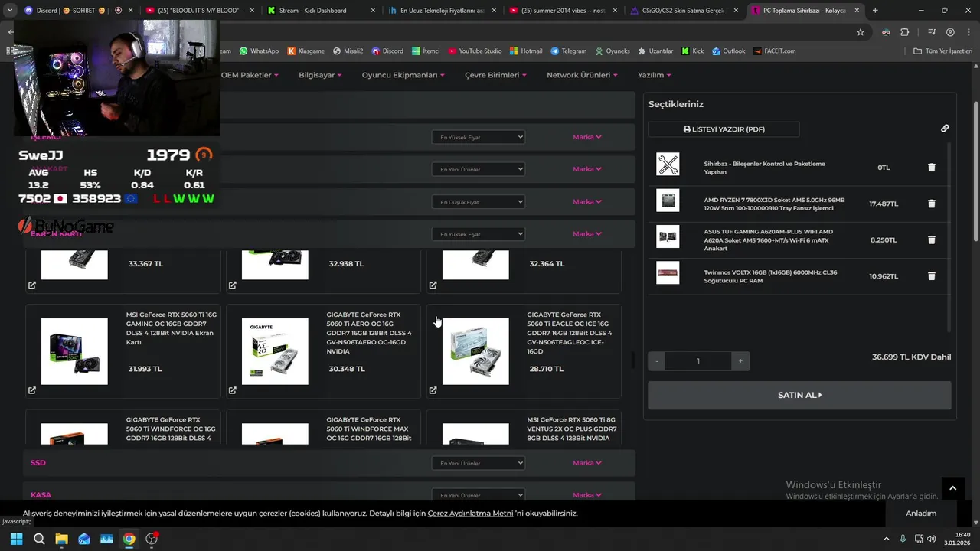This screenshot has width=980, height=551.
Task: Bookmark this page with the star icon
Action: (861, 32)
